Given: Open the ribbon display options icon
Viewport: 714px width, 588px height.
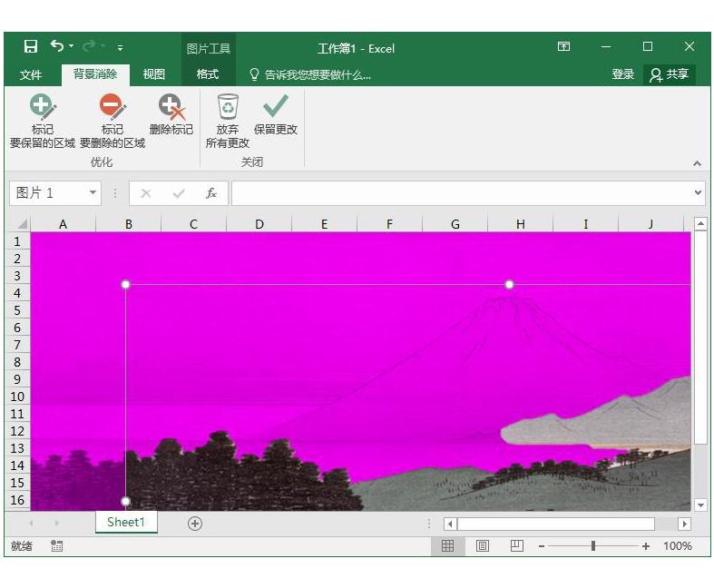Looking at the screenshot, I should coord(563,46).
